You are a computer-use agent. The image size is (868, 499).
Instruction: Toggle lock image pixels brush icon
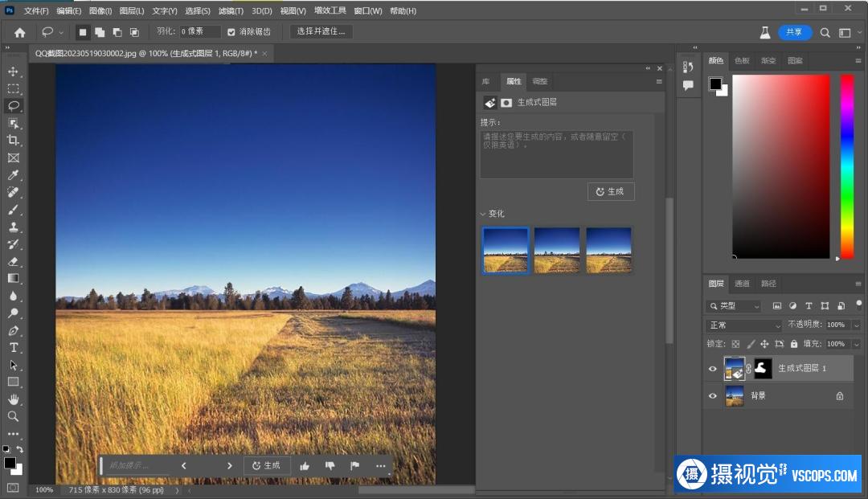(751, 344)
